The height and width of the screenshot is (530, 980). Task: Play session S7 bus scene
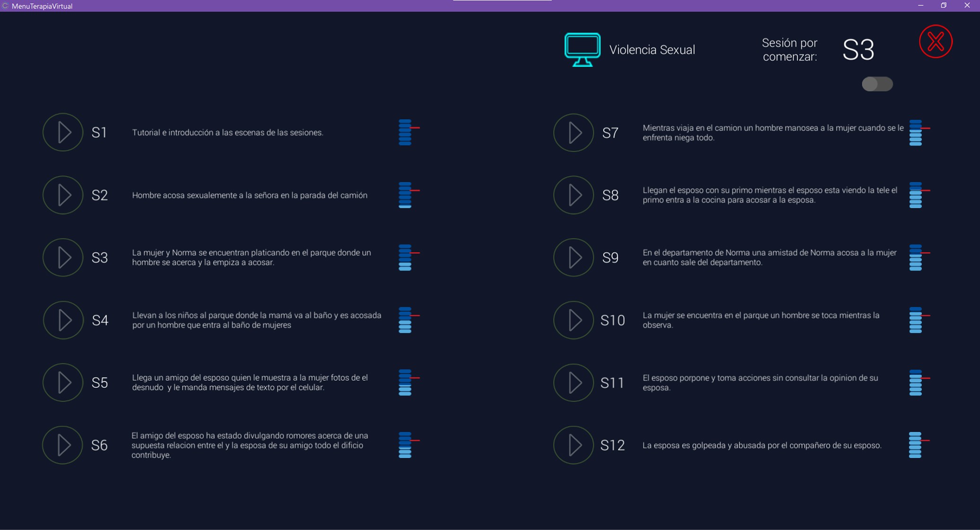[573, 133]
